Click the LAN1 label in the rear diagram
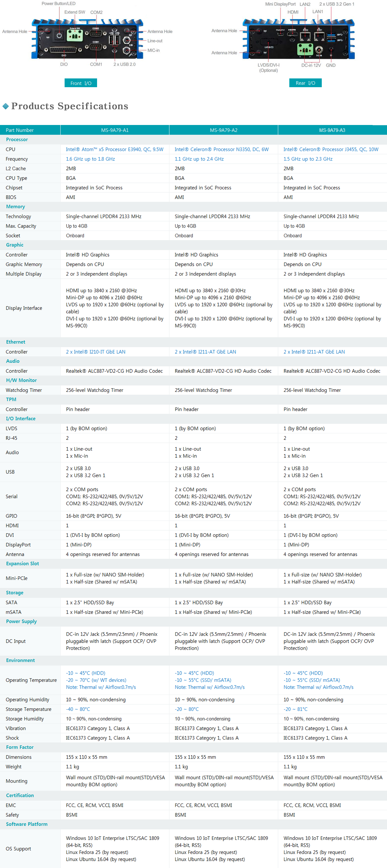 [318, 12]
